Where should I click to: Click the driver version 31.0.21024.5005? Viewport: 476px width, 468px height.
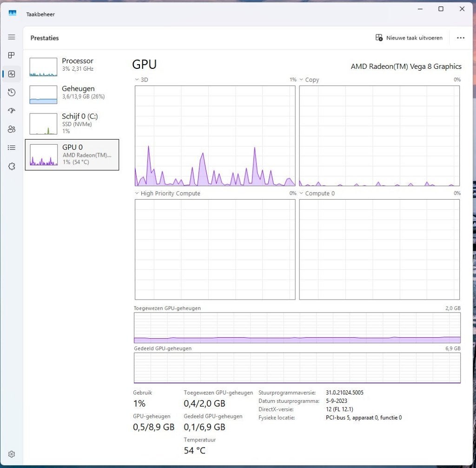[344, 393]
